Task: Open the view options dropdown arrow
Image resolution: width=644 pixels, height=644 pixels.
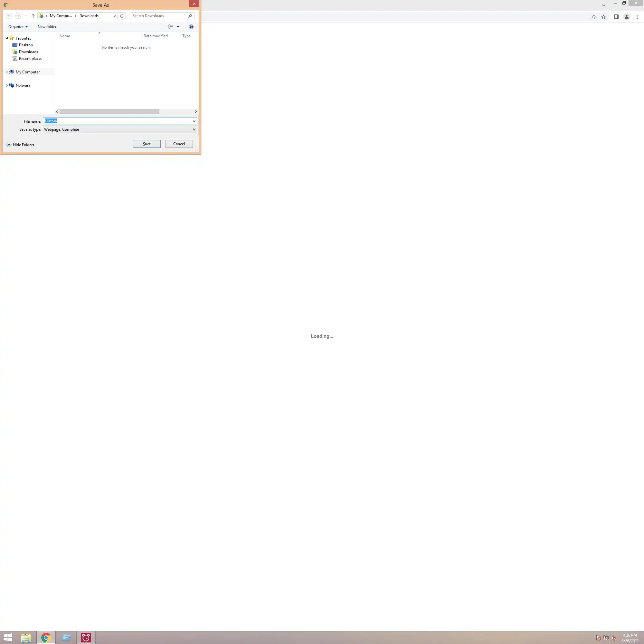Action: [x=178, y=27]
